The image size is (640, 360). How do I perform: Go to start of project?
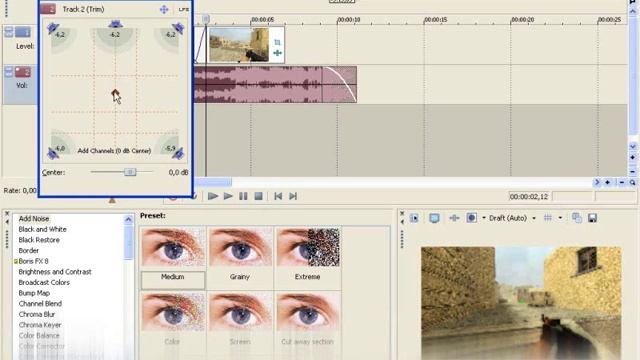278,196
